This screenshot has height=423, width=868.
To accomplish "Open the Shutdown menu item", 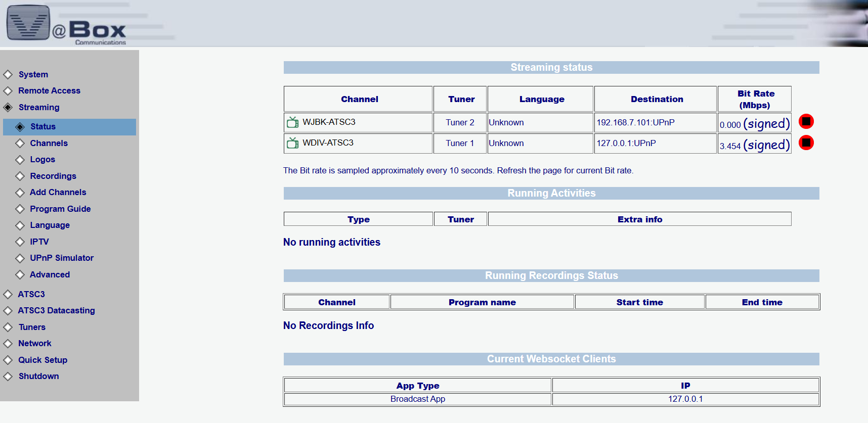I will point(38,376).
